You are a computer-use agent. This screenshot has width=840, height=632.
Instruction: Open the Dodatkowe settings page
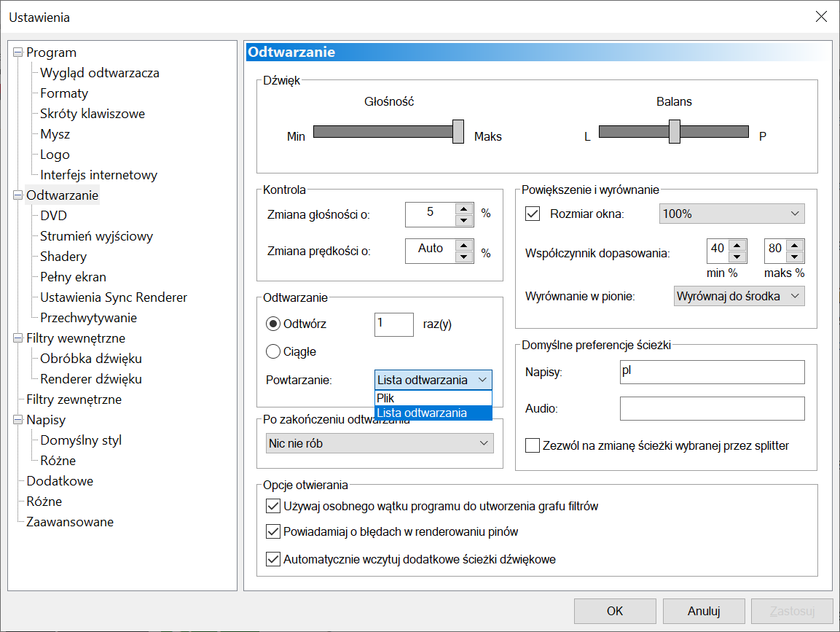(60, 481)
